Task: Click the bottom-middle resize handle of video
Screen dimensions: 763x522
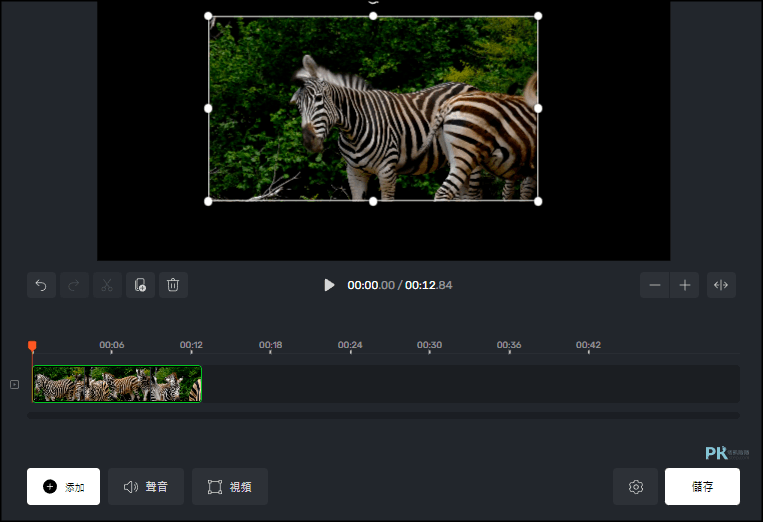Action: (x=373, y=201)
